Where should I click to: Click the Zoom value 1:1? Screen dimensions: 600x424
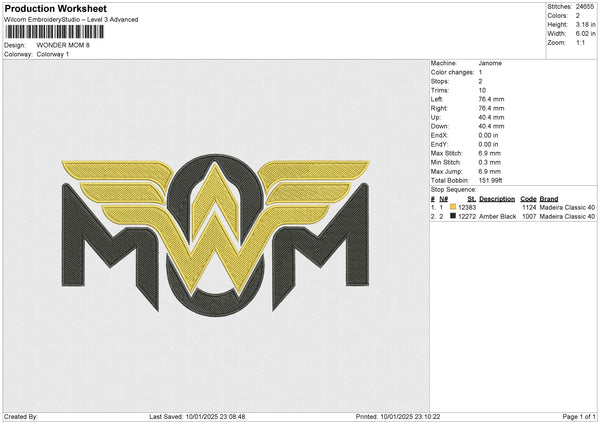[580, 42]
